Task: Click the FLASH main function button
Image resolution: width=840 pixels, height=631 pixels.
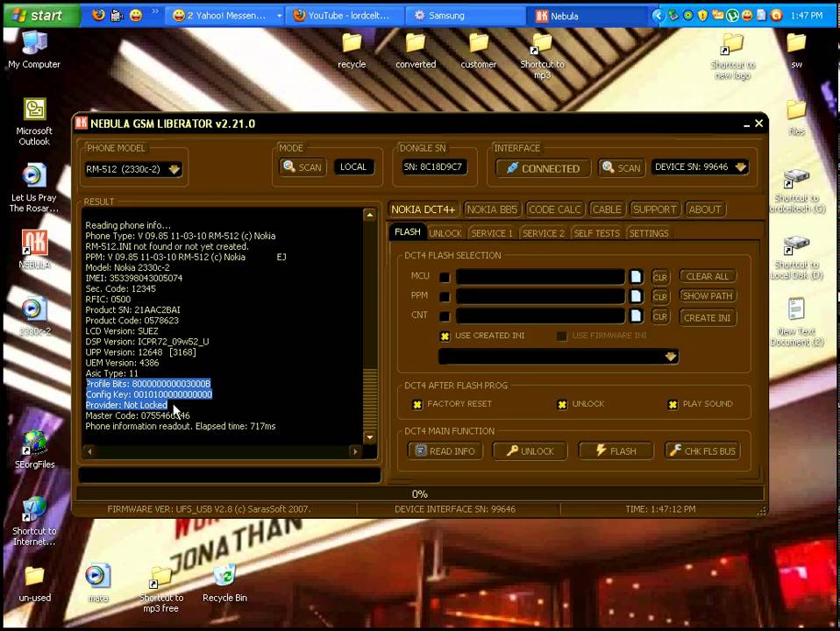Action: tap(616, 451)
